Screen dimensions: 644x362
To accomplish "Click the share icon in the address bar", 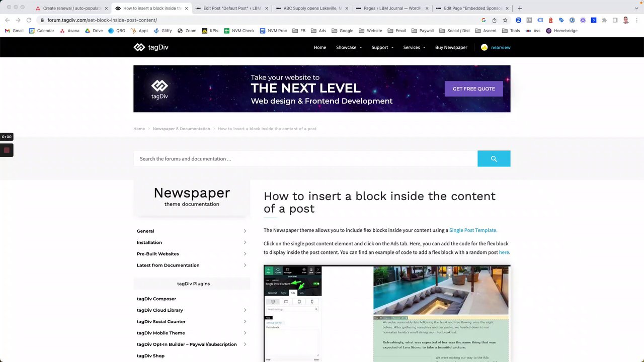I will [494, 20].
